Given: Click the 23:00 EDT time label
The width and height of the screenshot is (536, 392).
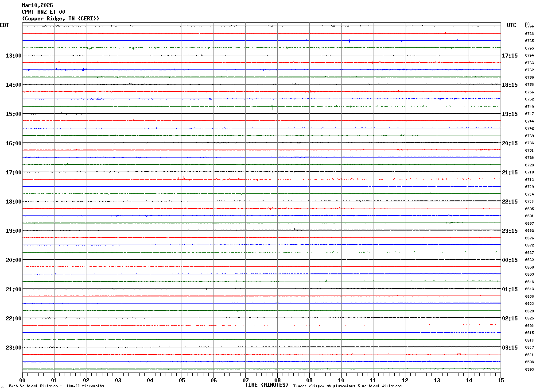Looking at the screenshot, I should [13, 348].
